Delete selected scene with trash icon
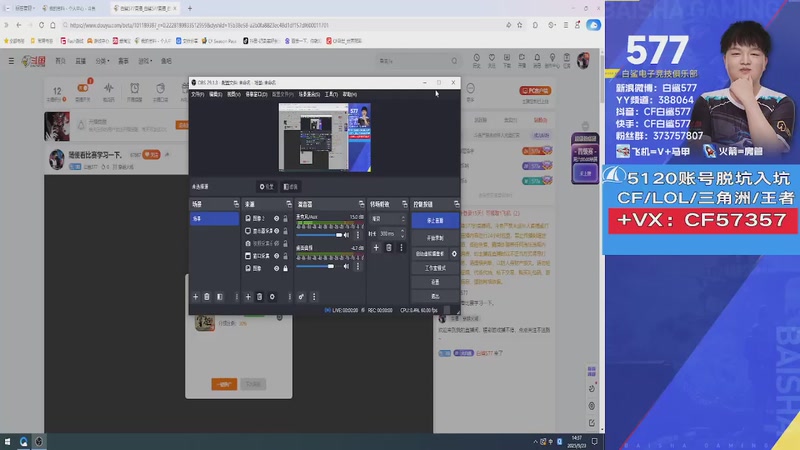Viewport: 800px width, 450px height. coord(207,296)
